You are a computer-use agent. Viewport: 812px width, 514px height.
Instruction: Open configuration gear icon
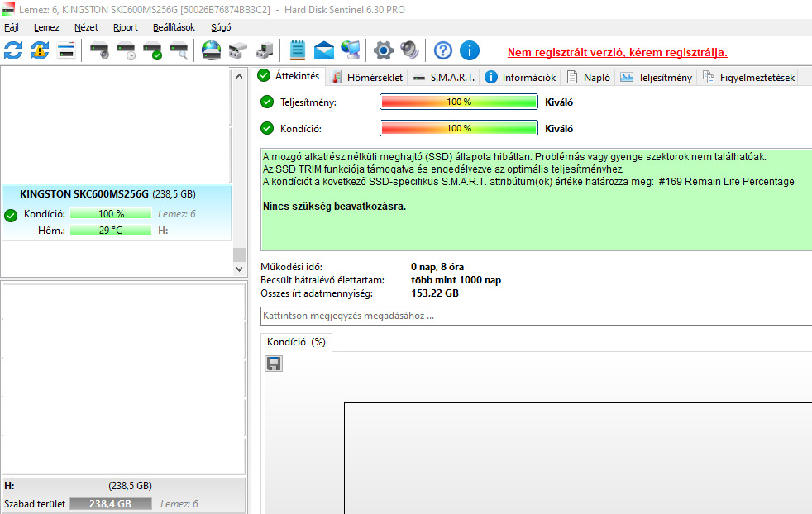click(383, 50)
